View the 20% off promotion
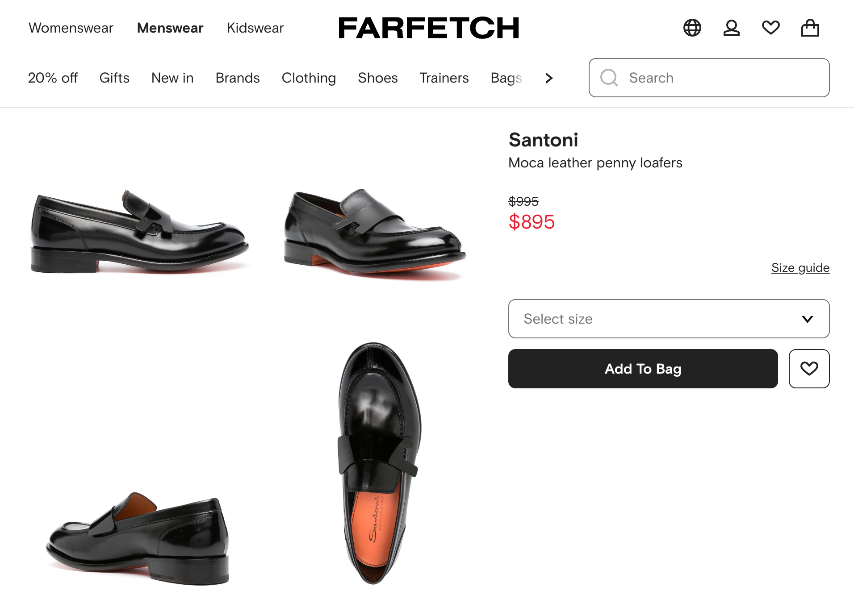Image resolution: width=854 pixels, height=616 pixels. [53, 78]
